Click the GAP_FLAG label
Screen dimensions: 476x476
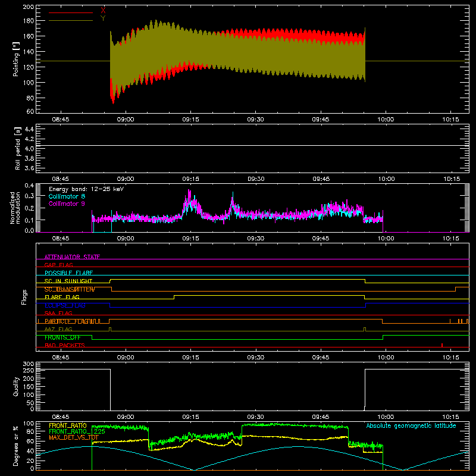pos(58,265)
